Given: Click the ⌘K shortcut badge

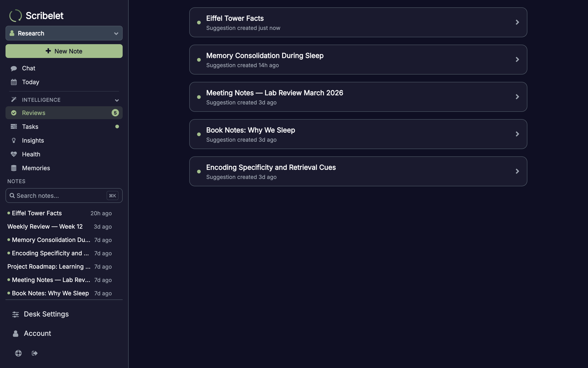Looking at the screenshot, I should pos(113,195).
